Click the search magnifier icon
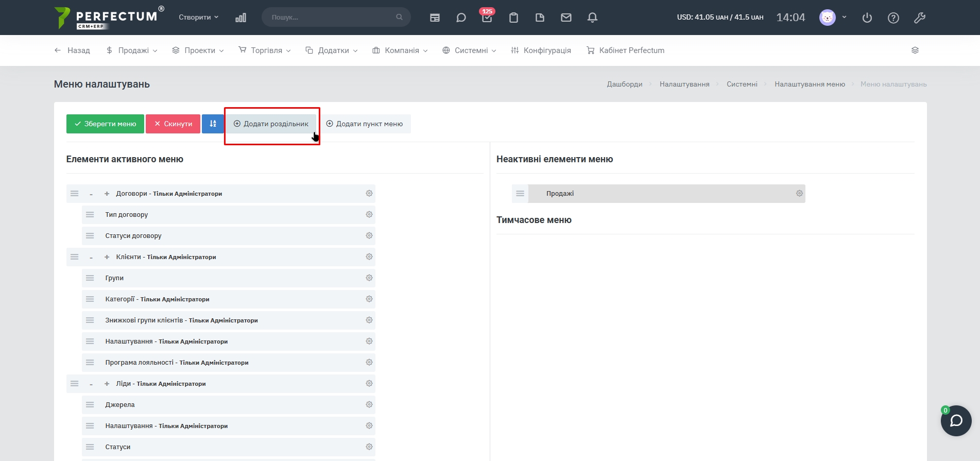980x461 pixels. coord(399,17)
